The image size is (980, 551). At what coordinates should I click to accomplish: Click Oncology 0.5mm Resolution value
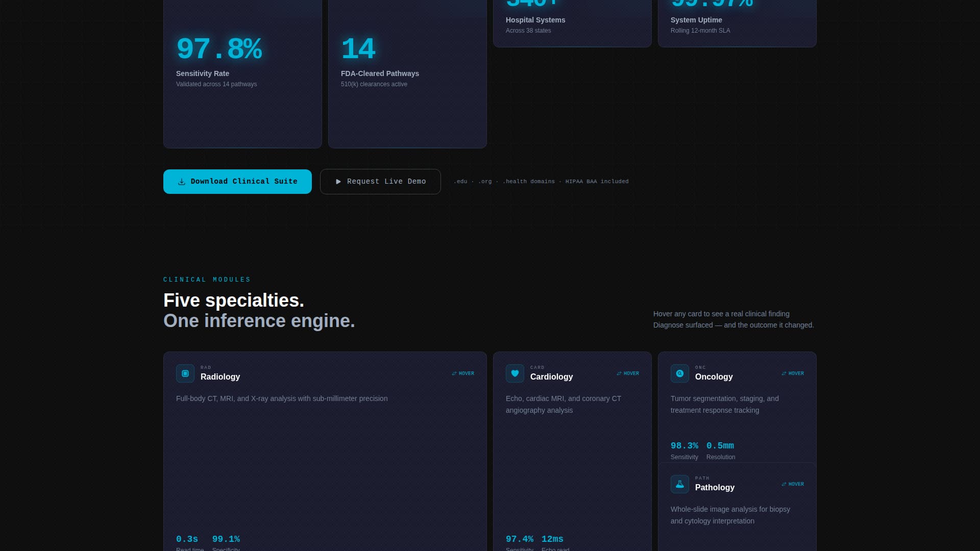(720, 446)
